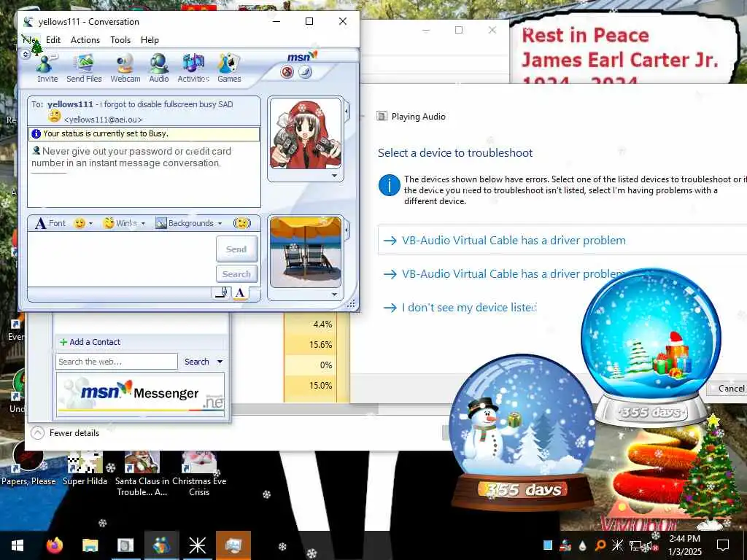Open the Actions menu
The width and height of the screenshot is (747, 560).
coord(85,40)
